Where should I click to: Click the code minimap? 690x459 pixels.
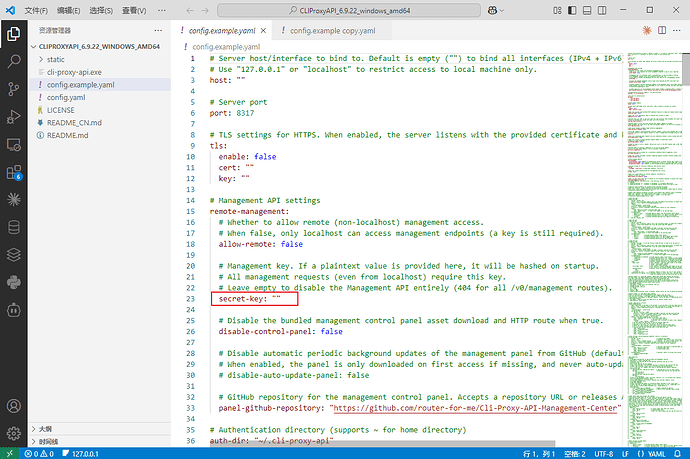(654, 249)
